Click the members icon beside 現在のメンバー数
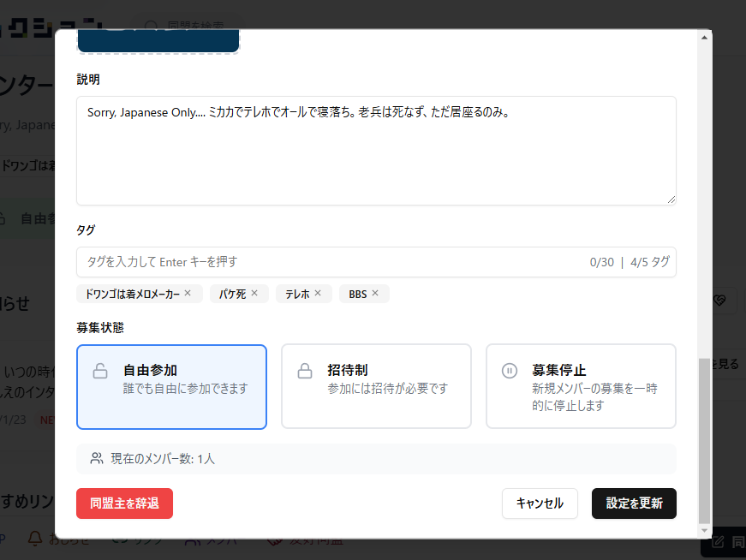 (x=97, y=459)
